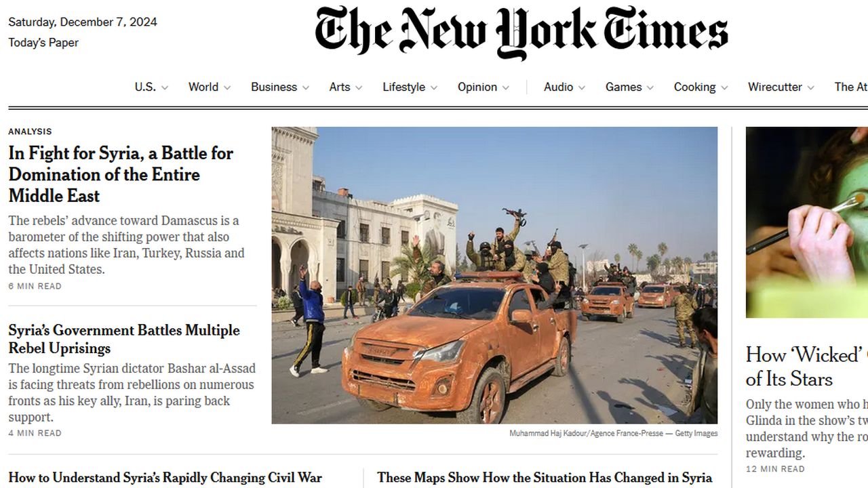Screen dimensions: 868x488
Task: Click the orange pickup truck Syria photo
Action: tap(494, 275)
